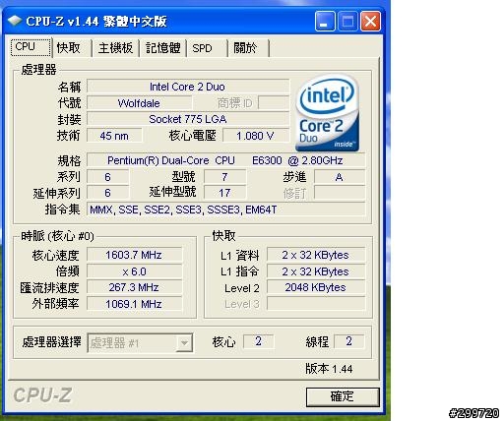Click the 版本 1.44 version text
Image resolution: width=504 pixels, height=421 pixels.
pos(329,369)
